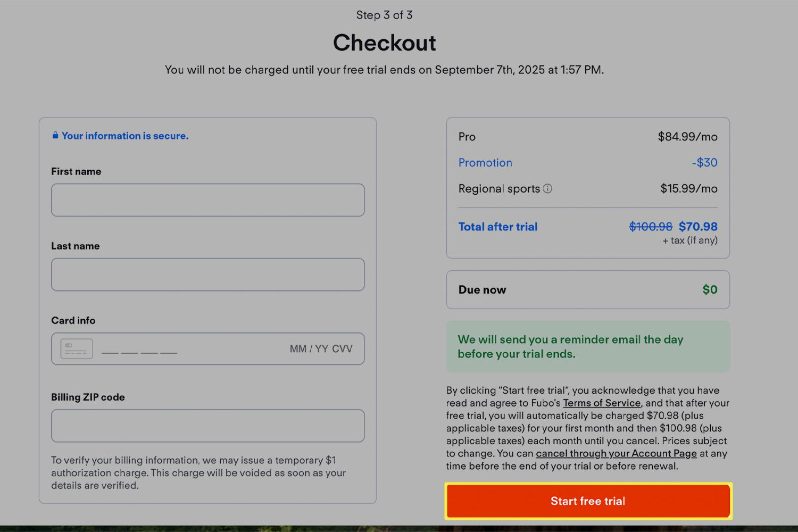Click the Checkout heading
This screenshot has width=798, height=532.
coord(385,43)
